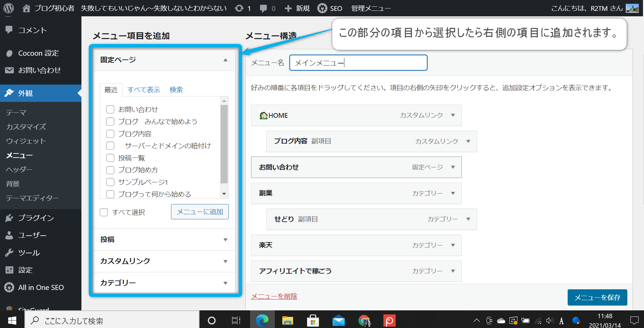Click the メニューに追加 button
This screenshot has height=328, width=644.
tap(200, 212)
